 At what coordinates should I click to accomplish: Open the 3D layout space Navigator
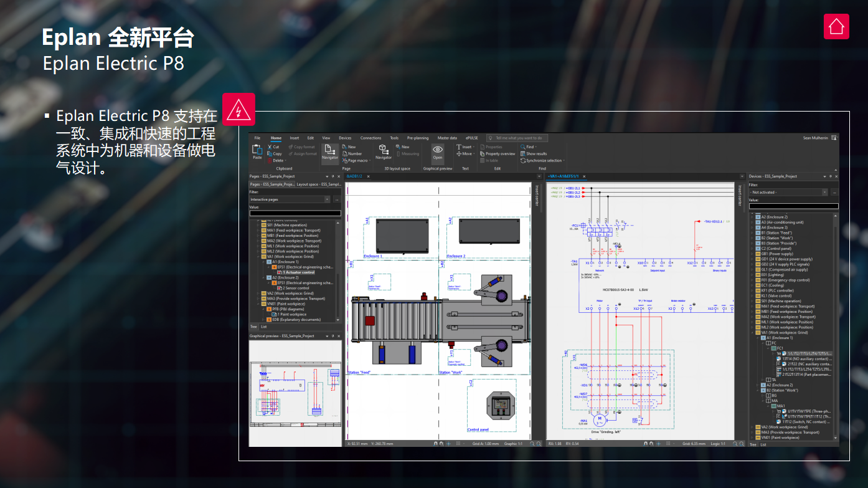(383, 150)
